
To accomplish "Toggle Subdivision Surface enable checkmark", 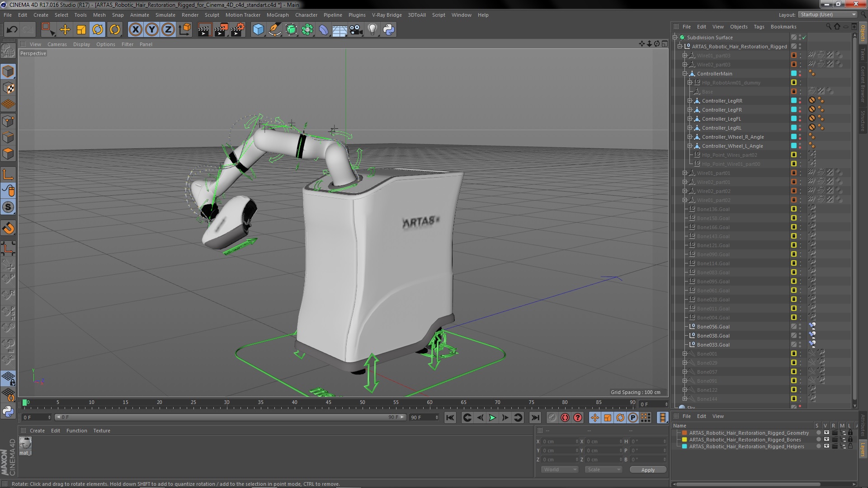I will (x=805, y=38).
